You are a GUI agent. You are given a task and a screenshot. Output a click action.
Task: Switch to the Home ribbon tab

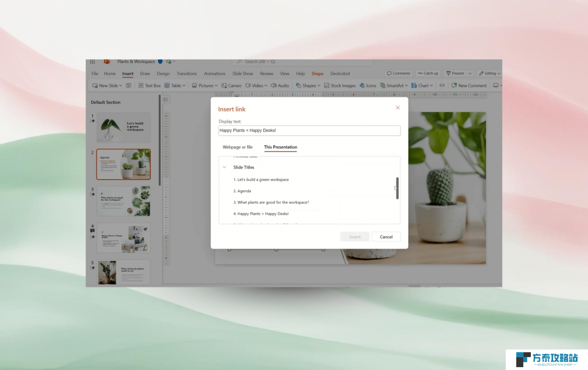110,74
